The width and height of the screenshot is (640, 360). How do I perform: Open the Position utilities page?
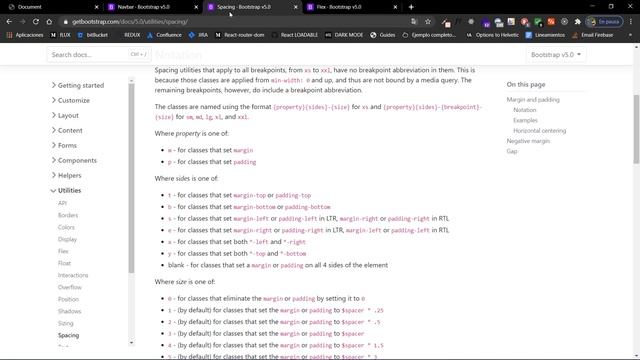coord(68,299)
